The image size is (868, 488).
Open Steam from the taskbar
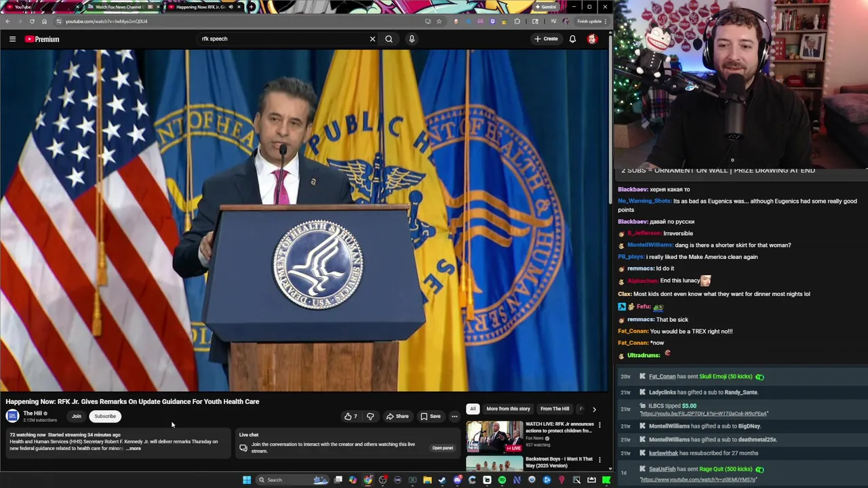pos(442,480)
